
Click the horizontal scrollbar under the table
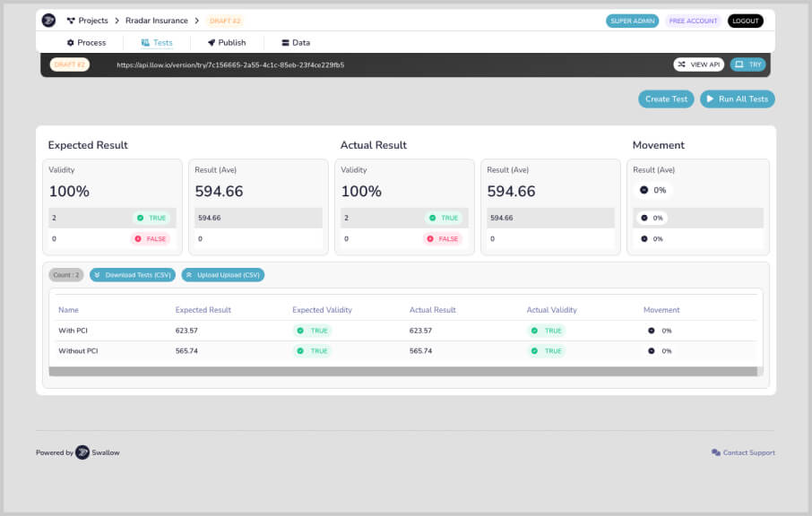tap(403, 371)
